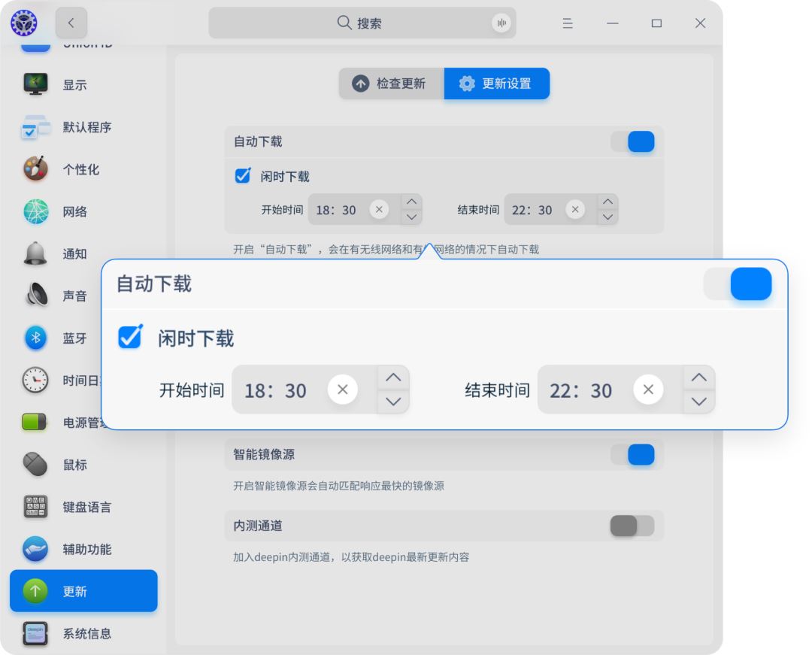Select the 更新设置 (Update Settings) tab
812x655 pixels.
point(497,83)
